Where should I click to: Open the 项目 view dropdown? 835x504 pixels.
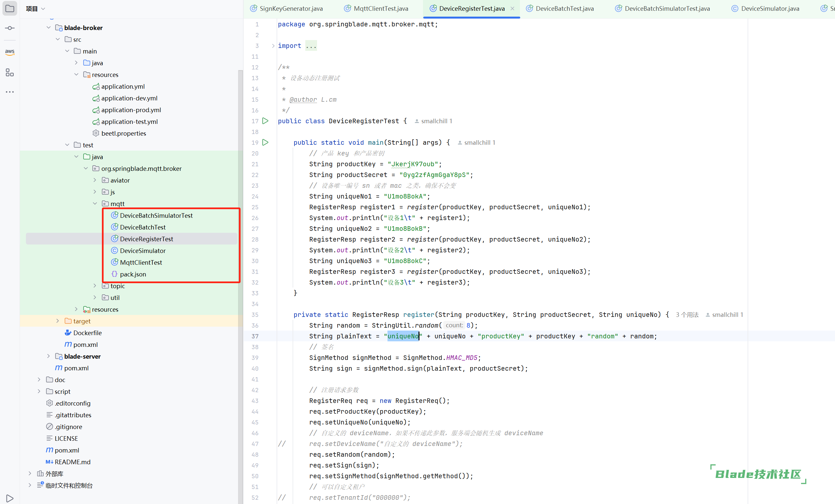(x=36, y=8)
